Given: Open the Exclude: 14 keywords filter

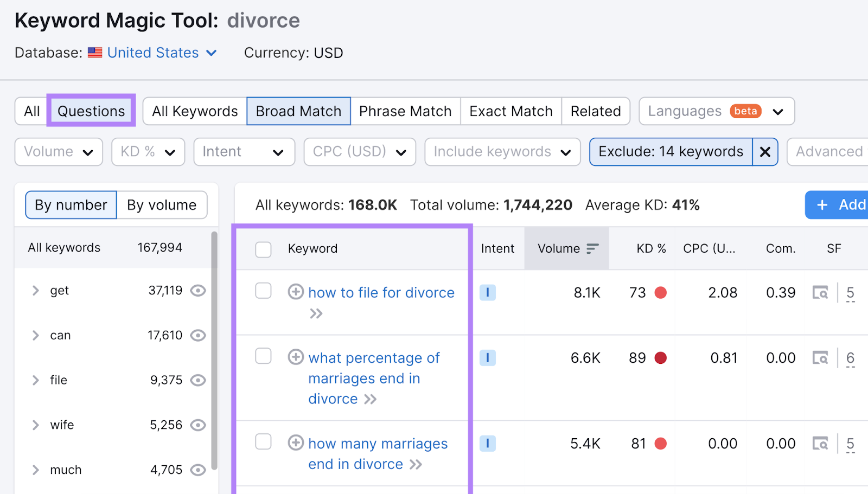Looking at the screenshot, I should coord(671,152).
